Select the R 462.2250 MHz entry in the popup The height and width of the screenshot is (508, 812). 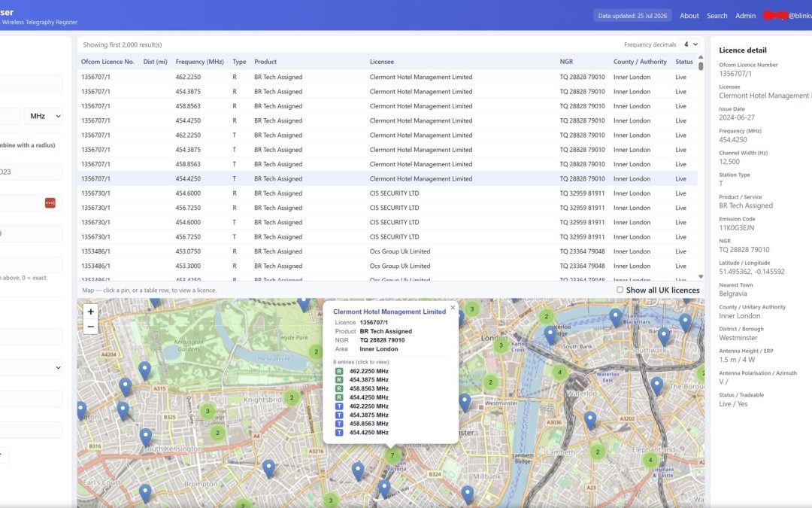(362, 371)
